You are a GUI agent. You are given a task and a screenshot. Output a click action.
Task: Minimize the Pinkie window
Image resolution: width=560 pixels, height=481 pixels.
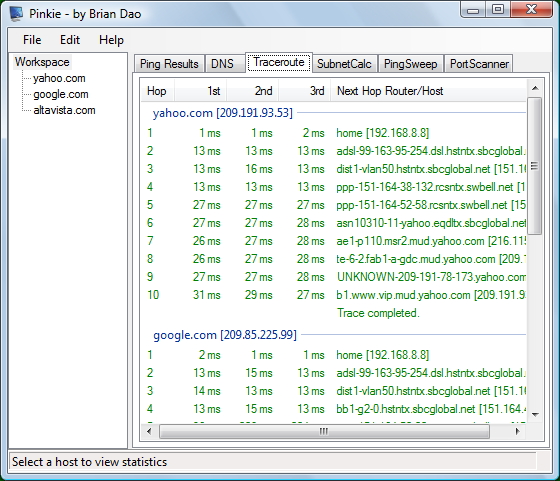(473, 10)
